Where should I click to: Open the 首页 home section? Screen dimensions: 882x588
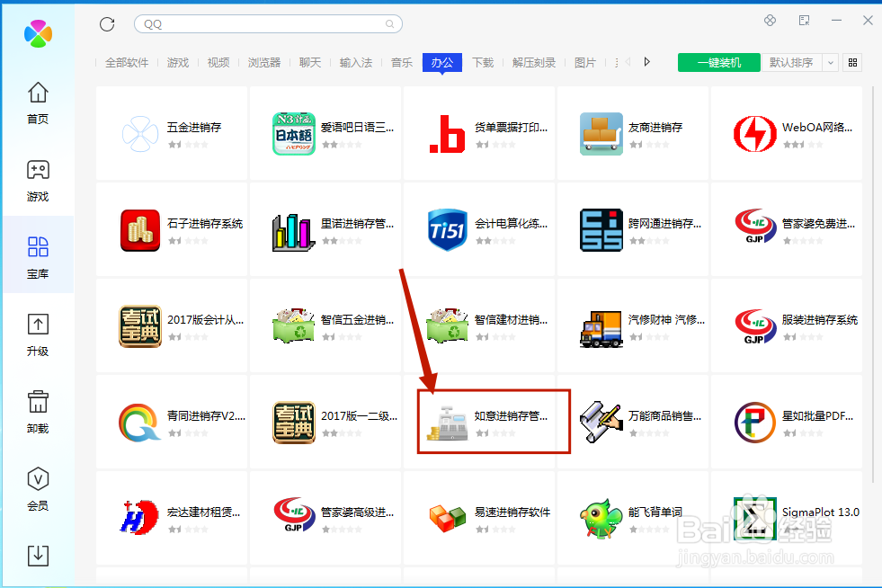click(38, 103)
